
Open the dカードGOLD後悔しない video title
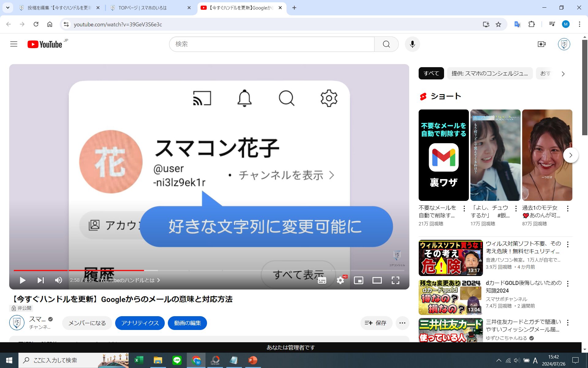click(x=524, y=286)
